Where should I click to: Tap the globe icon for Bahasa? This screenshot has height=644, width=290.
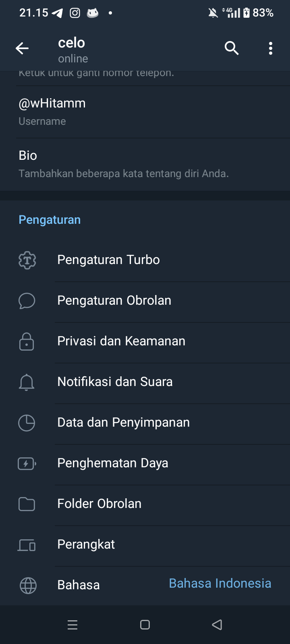tap(28, 585)
